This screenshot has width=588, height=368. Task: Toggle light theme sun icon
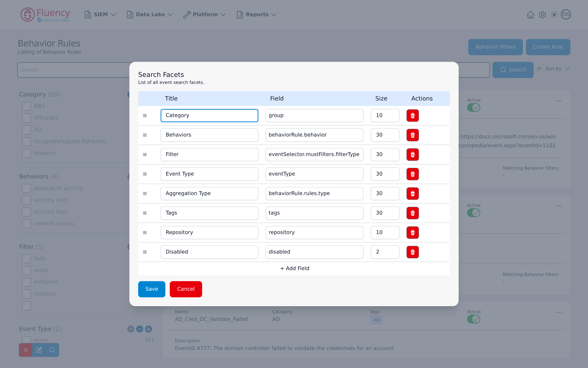[x=554, y=15]
